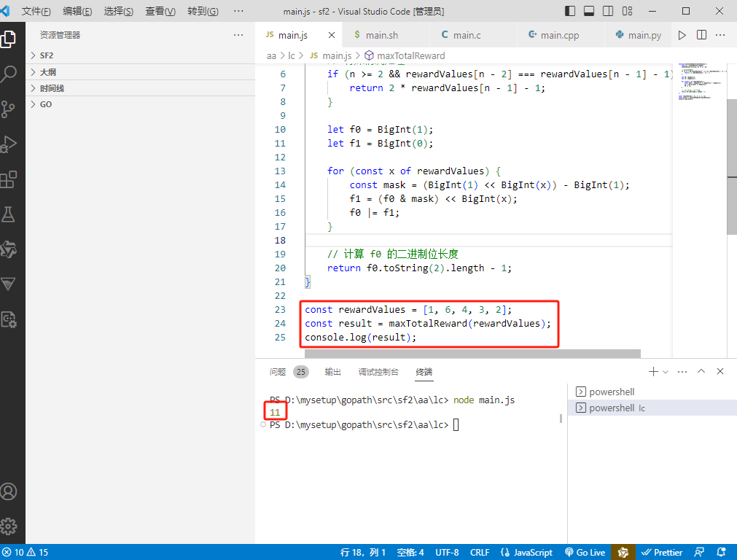Open the Run and Debug view
Viewport: 737px width, 560px height.
pyautogui.click(x=9, y=144)
